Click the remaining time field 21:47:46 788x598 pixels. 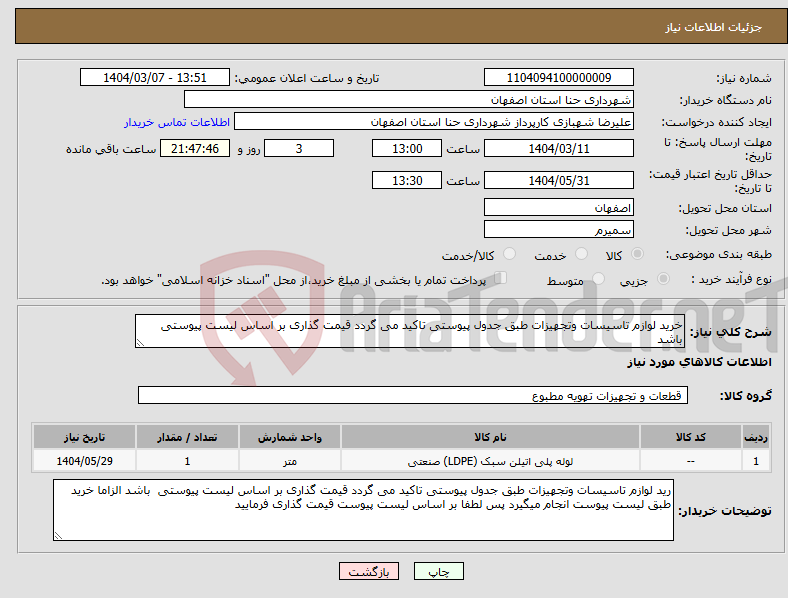point(195,148)
